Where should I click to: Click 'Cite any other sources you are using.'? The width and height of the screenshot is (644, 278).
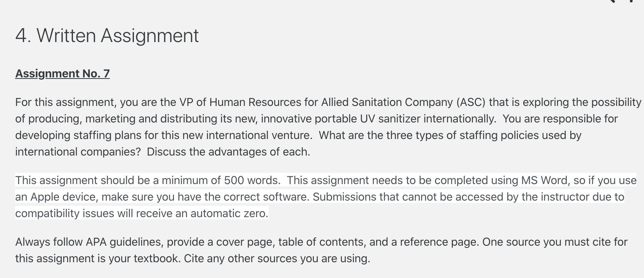[x=277, y=258]
